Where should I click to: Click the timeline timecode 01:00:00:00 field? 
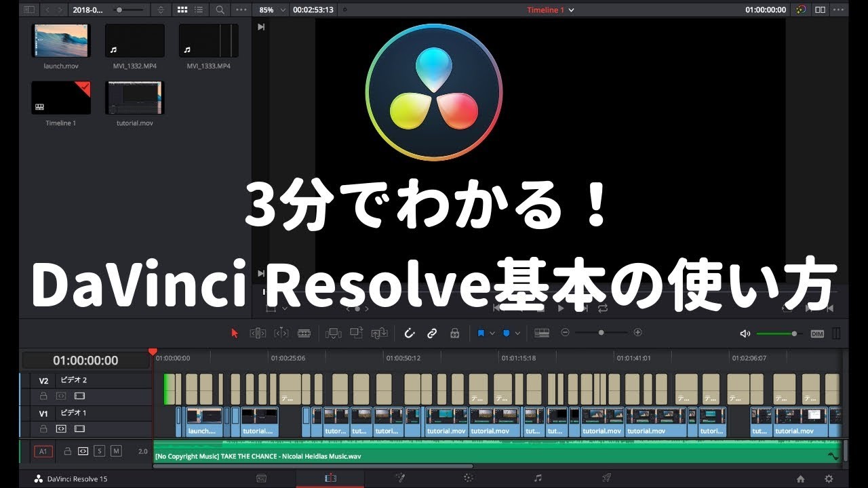point(86,361)
